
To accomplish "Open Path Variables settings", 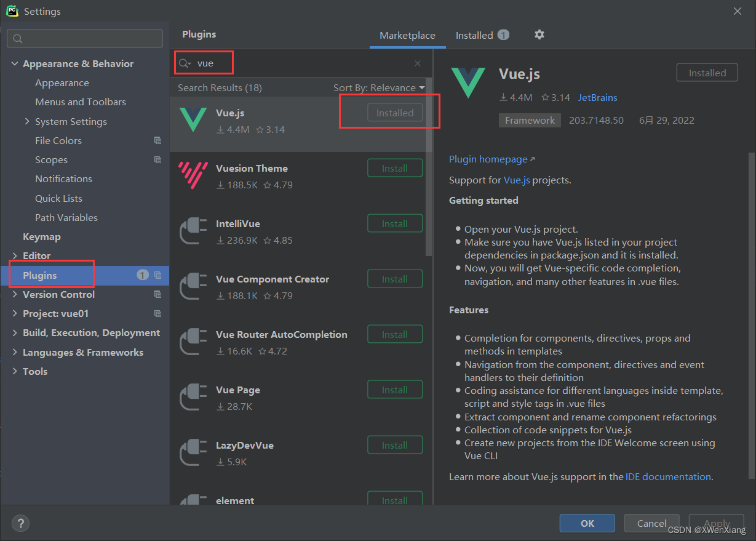I will click(66, 217).
